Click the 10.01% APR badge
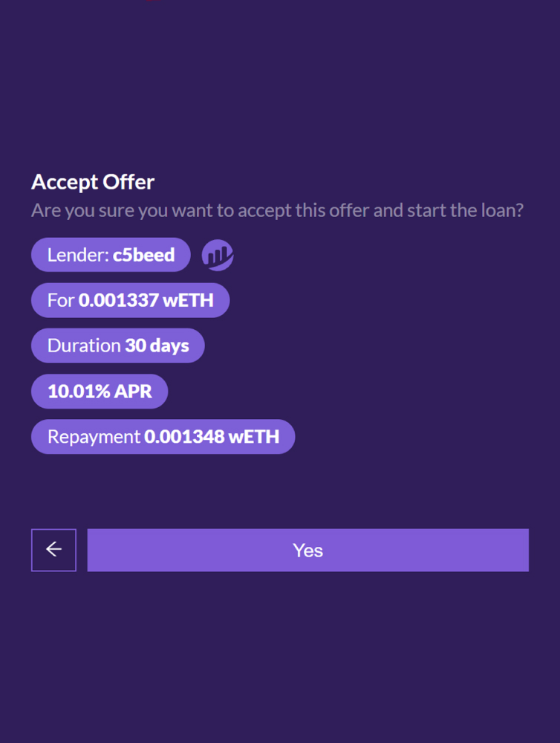 coord(100,392)
